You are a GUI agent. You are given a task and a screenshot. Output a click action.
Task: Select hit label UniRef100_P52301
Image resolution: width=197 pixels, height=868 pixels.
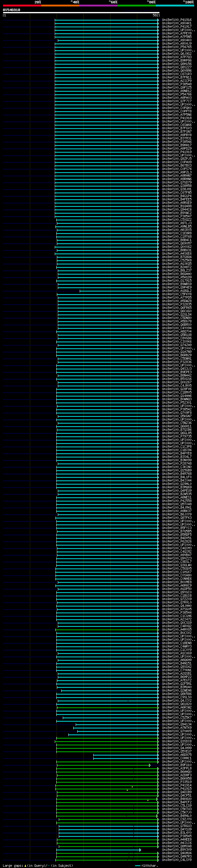pos(177,403)
